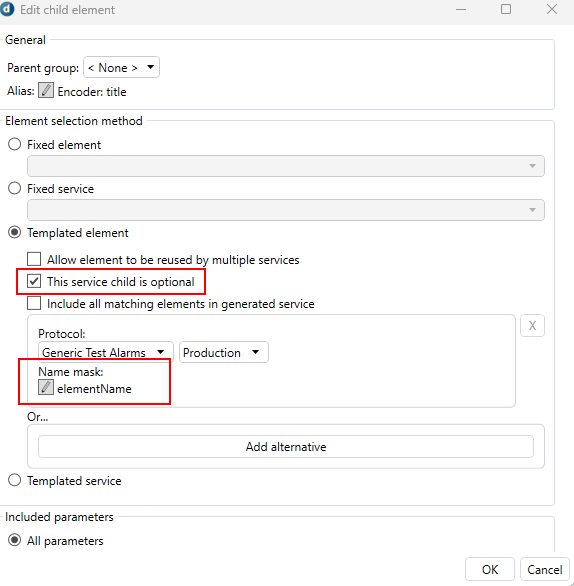574x586 pixels.
Task: Close the Edit child element dialog
Action: 552,9
